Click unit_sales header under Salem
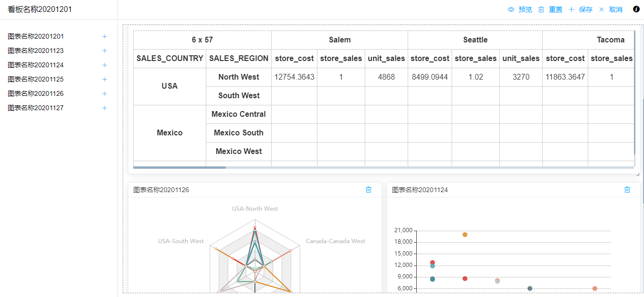The width and height of the screenshot is (644, 297). pos(387,59)
